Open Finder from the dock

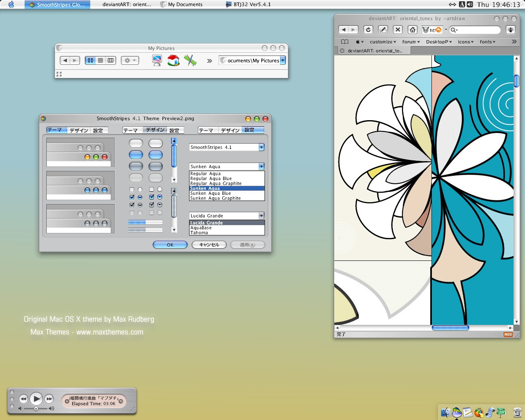click(445, 413)
